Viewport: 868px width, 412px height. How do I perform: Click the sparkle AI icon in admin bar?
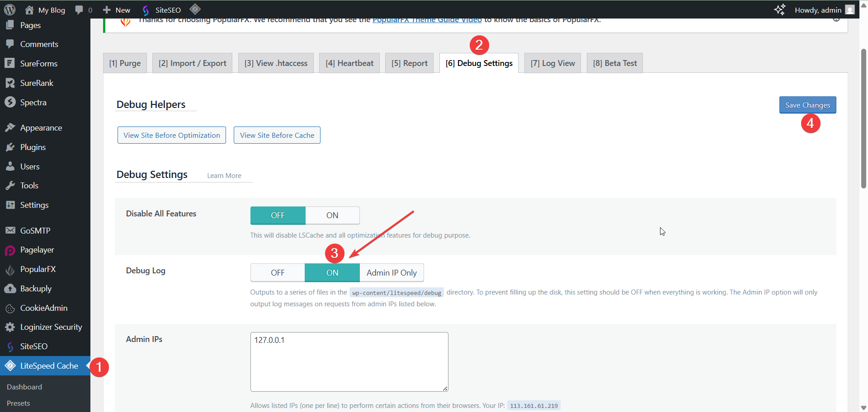point(779,9)
